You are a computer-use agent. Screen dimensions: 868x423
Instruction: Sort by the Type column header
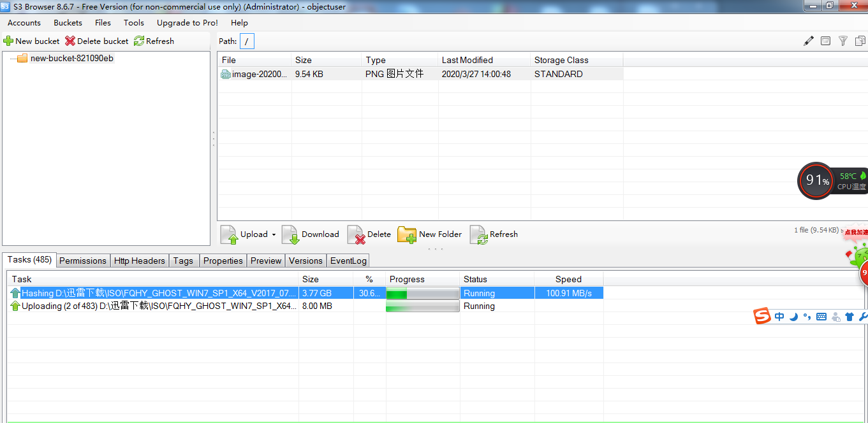pyautogui.click(x=400, y=60)
